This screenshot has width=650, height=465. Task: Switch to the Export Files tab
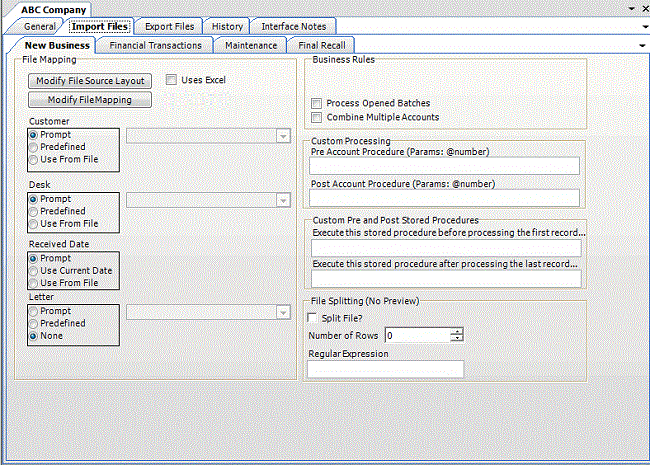pyautogui.click(x=167, y=26)
